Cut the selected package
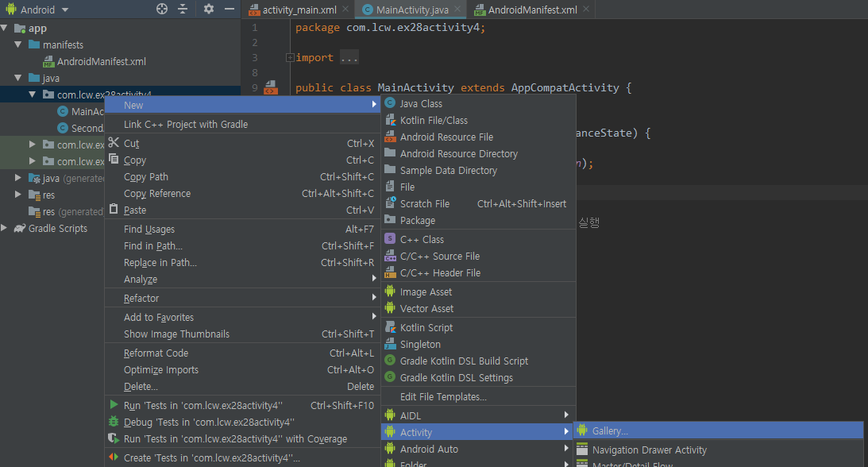 [x=242, y=143]
